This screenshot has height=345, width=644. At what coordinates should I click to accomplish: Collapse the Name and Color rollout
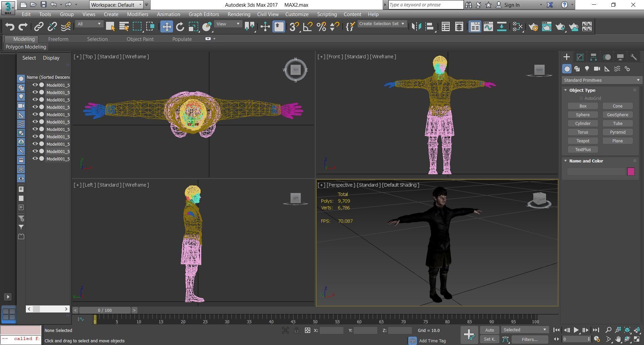[566, 161]
